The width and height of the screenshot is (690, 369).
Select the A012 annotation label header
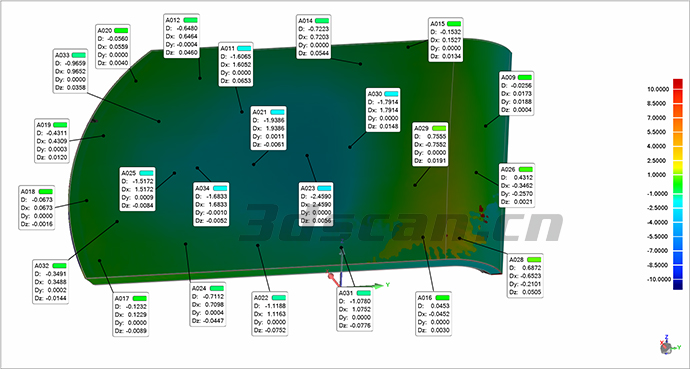pos(182,20)
